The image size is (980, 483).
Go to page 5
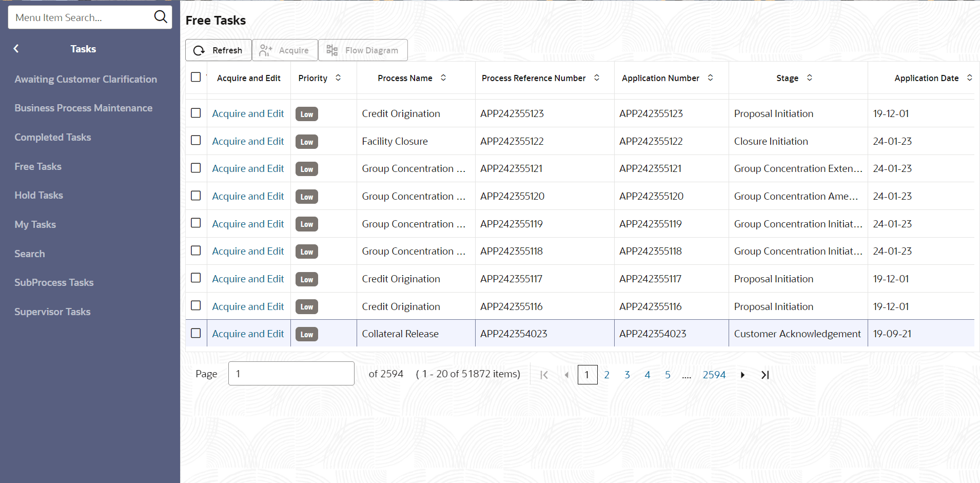[x=668, y=375]
